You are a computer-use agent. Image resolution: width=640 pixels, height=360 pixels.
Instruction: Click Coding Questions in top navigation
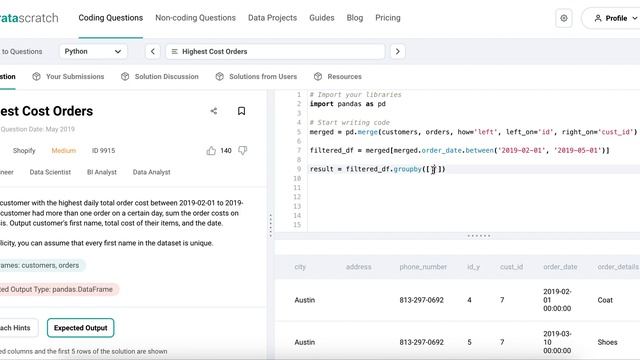pyautogui.click(x=111, y=18)
